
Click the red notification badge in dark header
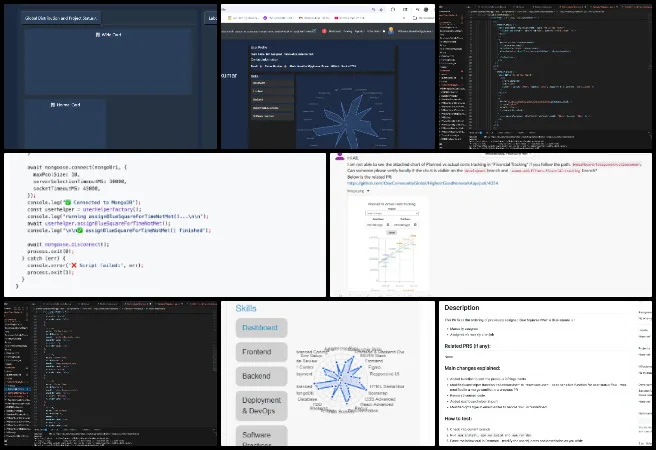tap(324, 31)
